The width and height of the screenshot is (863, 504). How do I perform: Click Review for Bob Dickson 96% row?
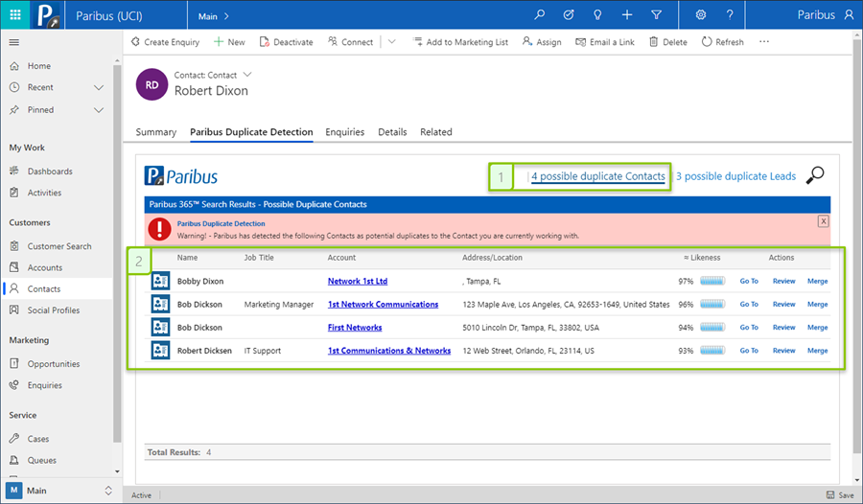tap(783, 305)
